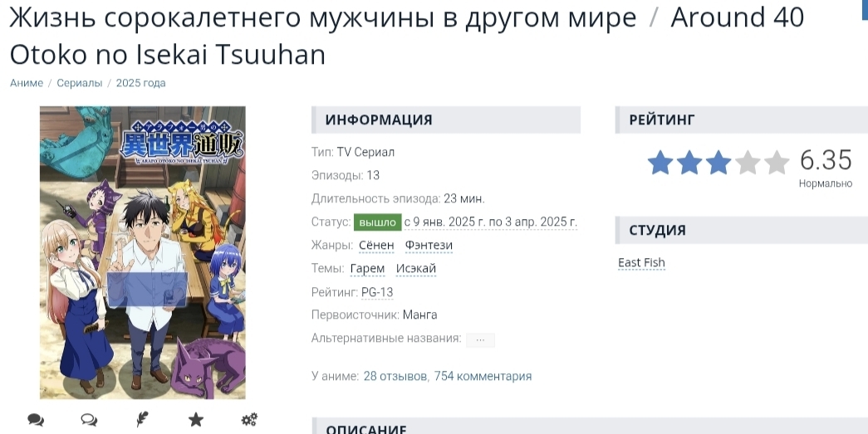Open the Аниме breadcrumb link
Screen dimensions: 868x434
[27, 83]
